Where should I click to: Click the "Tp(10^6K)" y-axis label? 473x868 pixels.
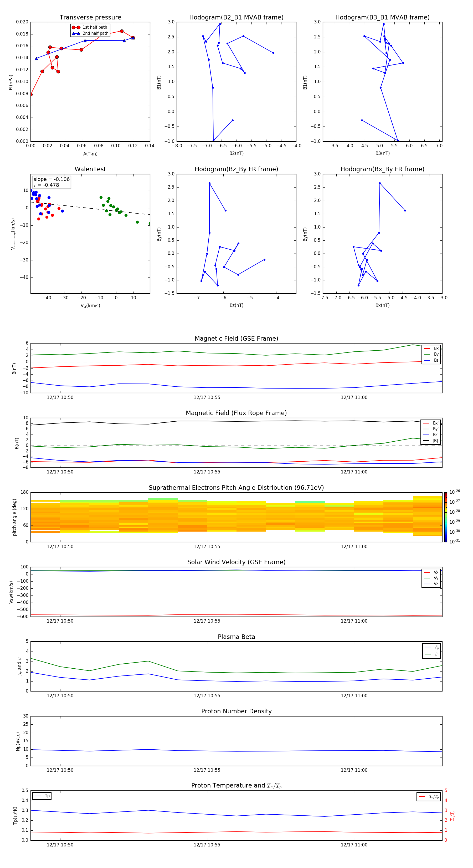coord(15,815)
